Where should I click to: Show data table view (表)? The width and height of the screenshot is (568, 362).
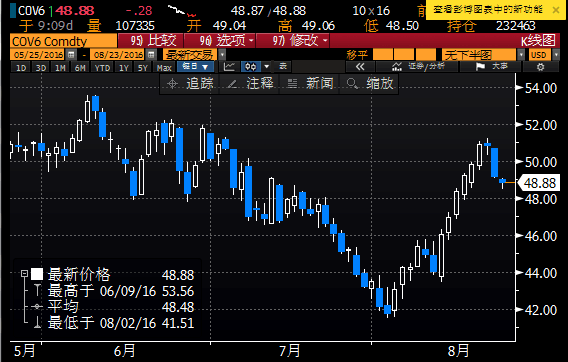click(x=283, y=67)
